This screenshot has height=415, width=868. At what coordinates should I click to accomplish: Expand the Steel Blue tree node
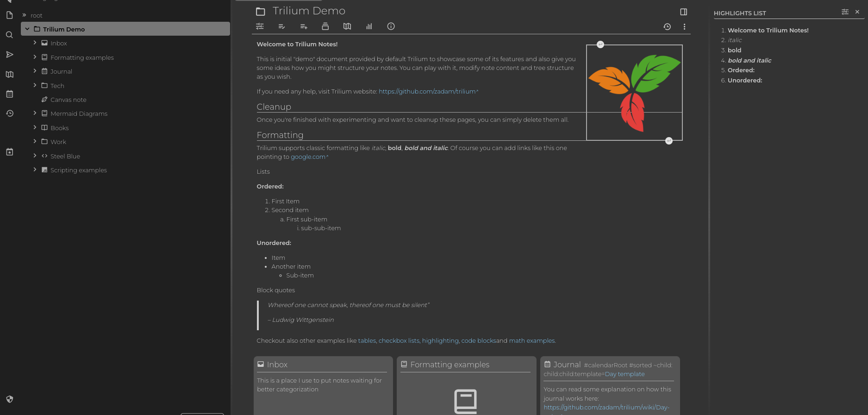35,156
